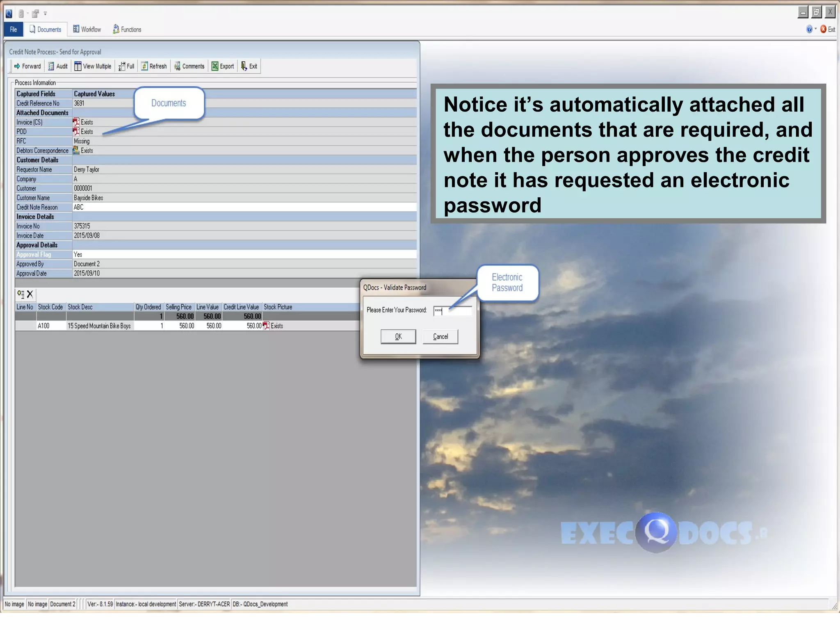This screenshot has width=840, height=630.
Task: Click the Line No column header
Action: pyautogui.click(x=25, y=307)
